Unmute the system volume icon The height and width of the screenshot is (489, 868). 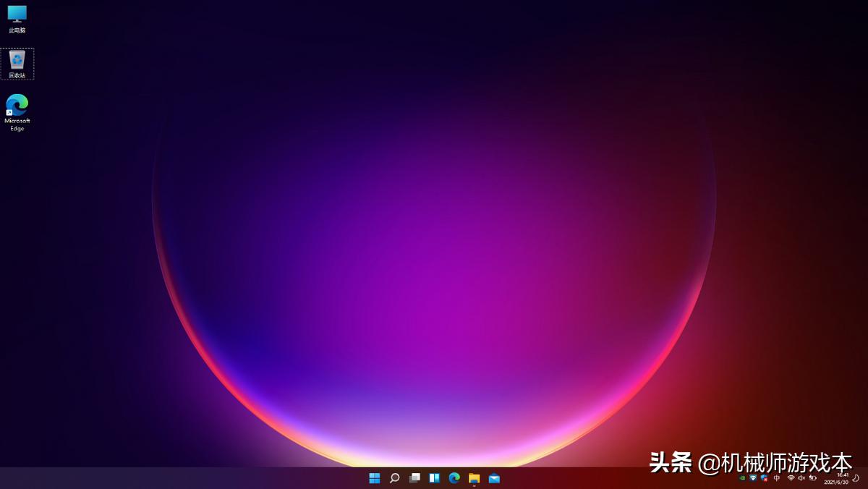coord(801,478)
